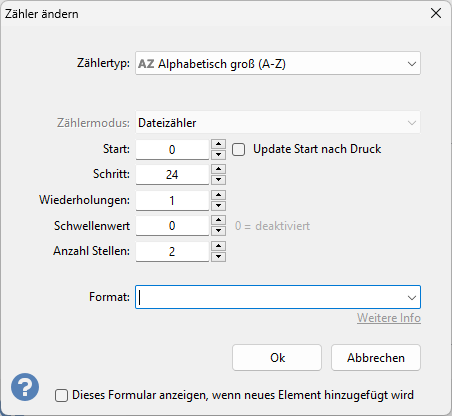Viewport: 452px width, 416px height.
Task: Lower Wiederholungen using the down arrow
Action: tap(218, 206)
